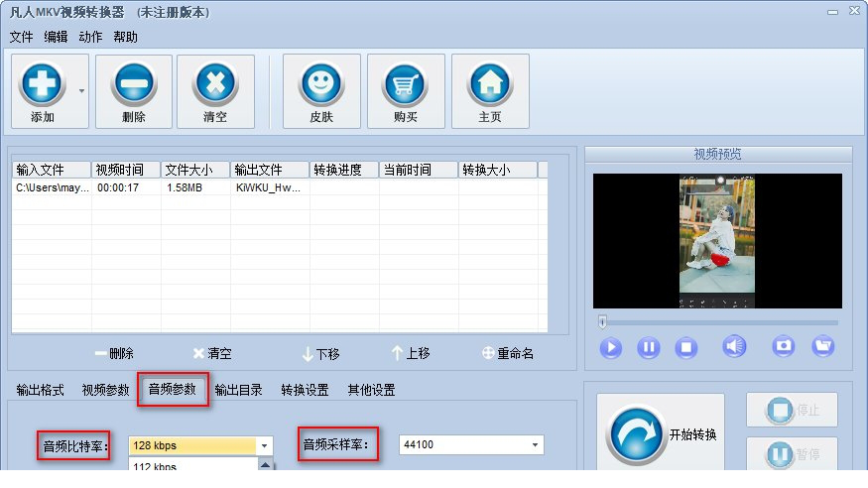
Task: Open 皮肤 skin smiley icon
Action: click(x=321, y=84)
